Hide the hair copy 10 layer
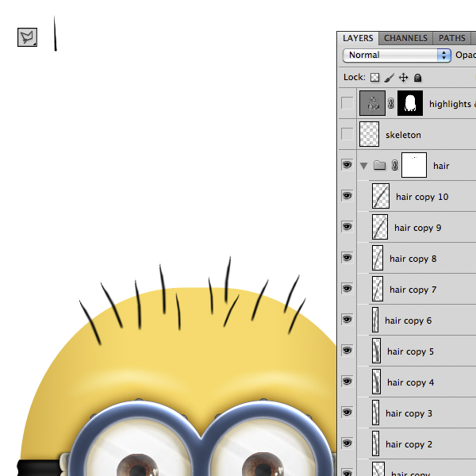Screen dimensions: 476x476 pos(347,196)
